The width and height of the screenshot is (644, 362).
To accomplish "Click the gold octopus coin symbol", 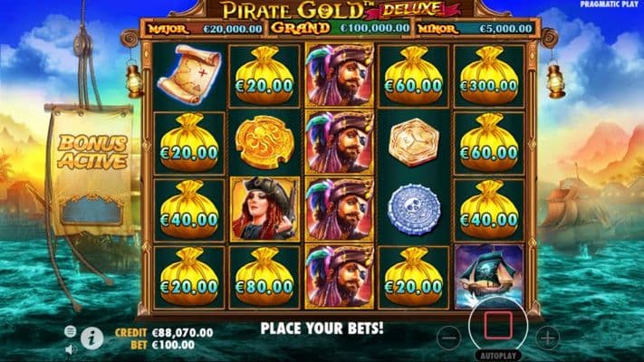I will pos(264,142).
